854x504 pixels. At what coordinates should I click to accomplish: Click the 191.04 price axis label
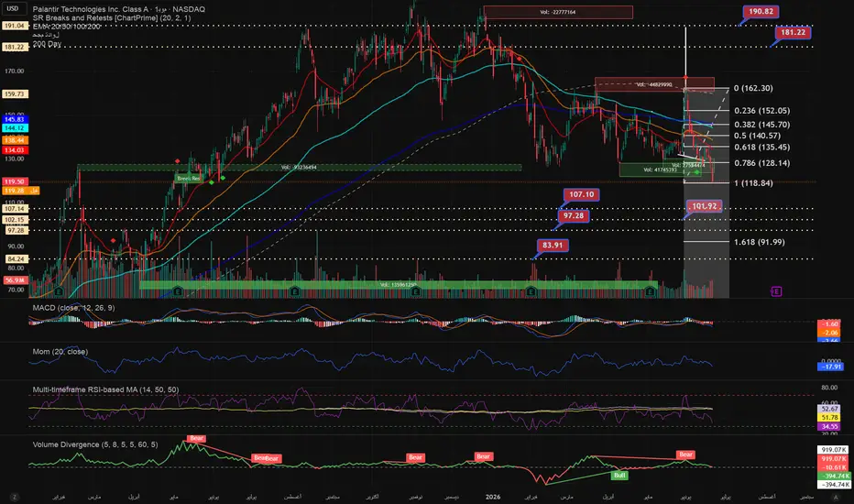(15, 26)
